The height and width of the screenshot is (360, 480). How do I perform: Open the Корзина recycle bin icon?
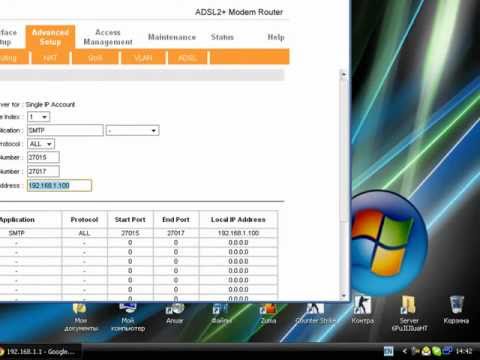[x=456, y=310]
